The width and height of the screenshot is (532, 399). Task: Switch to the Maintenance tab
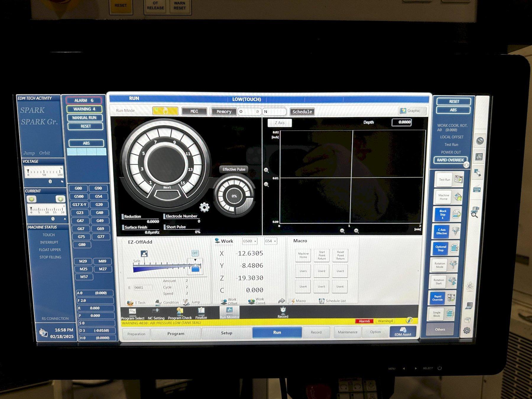click(x=348, y=332)
